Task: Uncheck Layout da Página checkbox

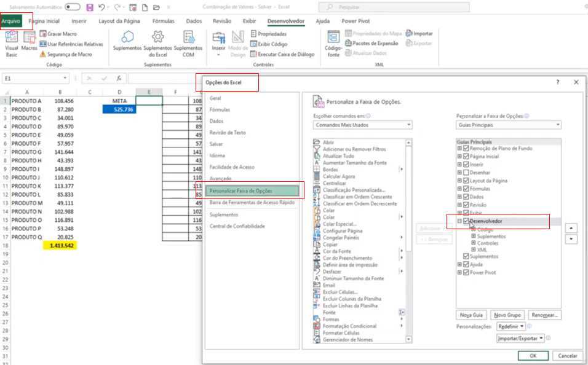Action: [x=466, y=181]
